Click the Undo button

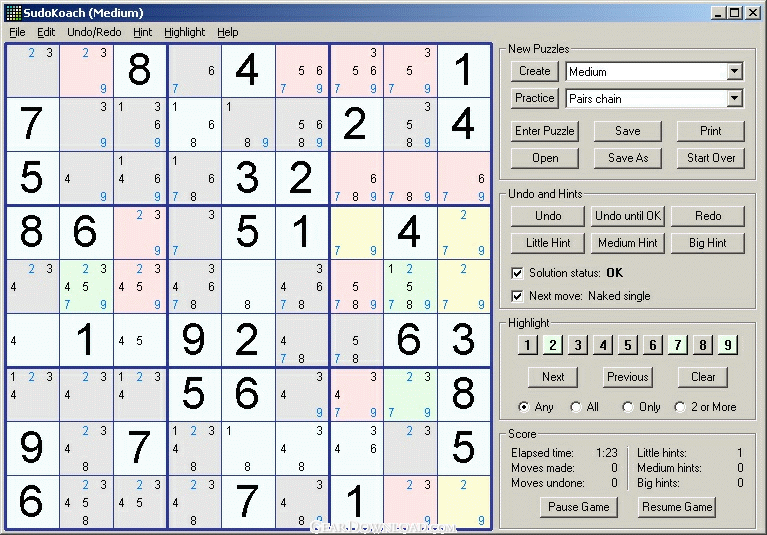pos(548,216)
